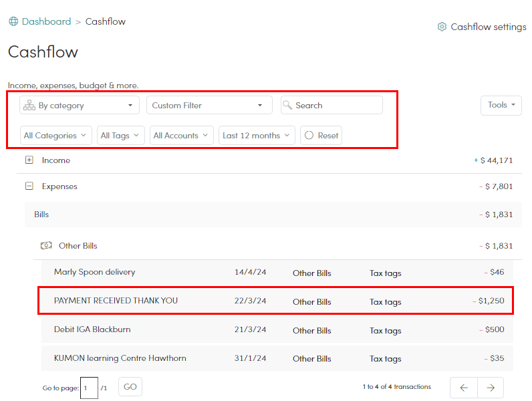Go to previous page with left arrow
Image resolution: width=532 pixels, height=401 pixels.
[464, 388]
